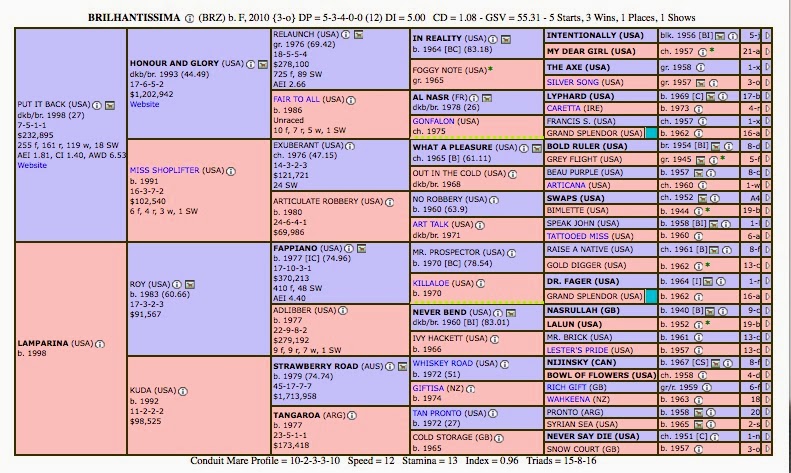Follow the WHISKEY ROAD link

[x=442, y=363]
